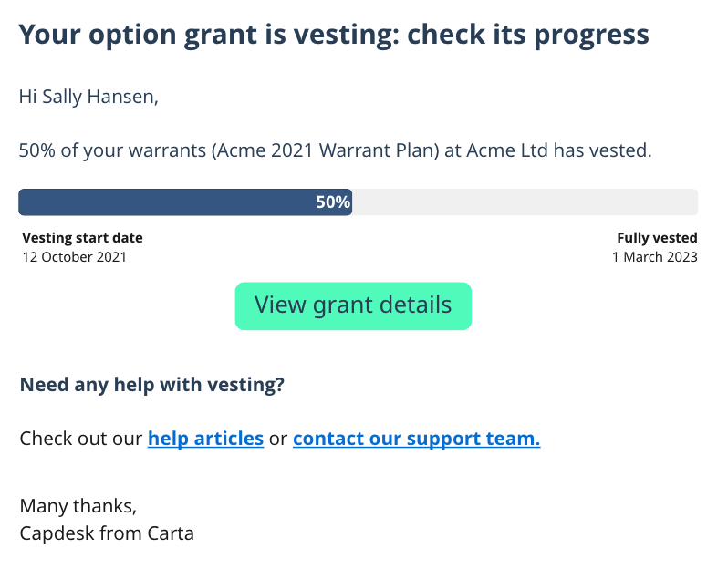The height and width of the screenshot is (569, 728).
Task: Click the Check out our text
Action: pos(81,439)
